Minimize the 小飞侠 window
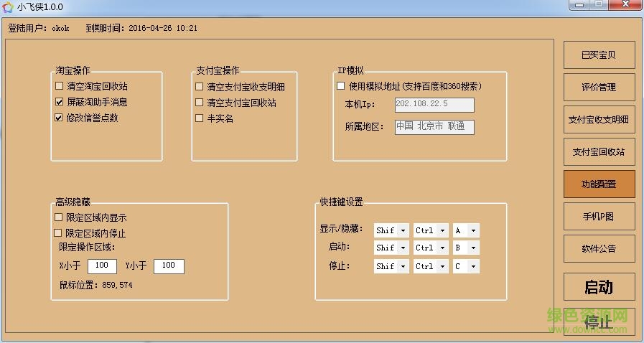 (580, 4)
